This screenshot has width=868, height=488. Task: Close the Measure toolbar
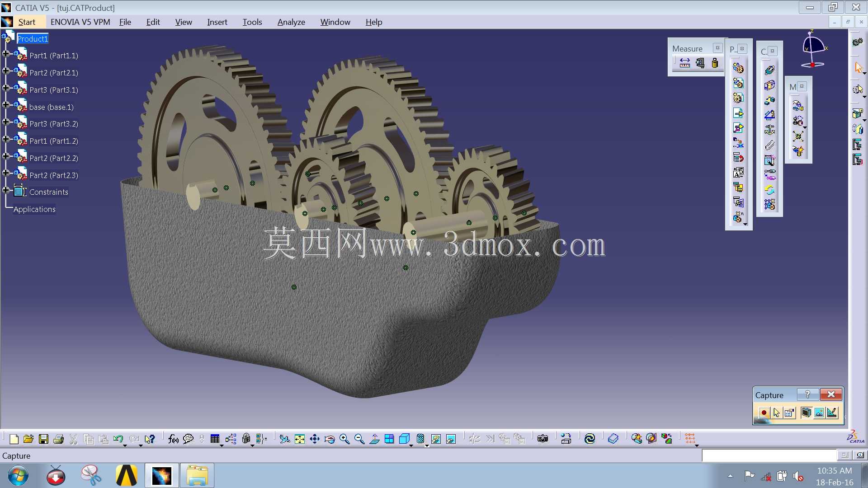tap(717, 48)
